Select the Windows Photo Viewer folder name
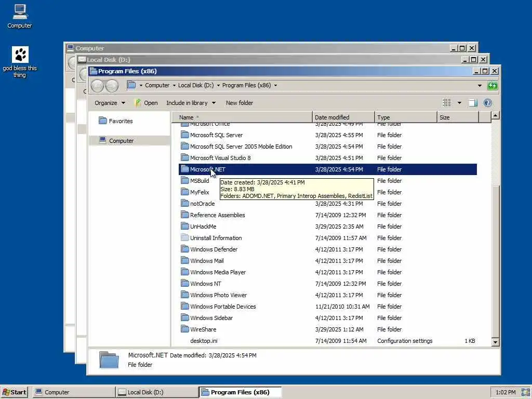 coord(219,295)
